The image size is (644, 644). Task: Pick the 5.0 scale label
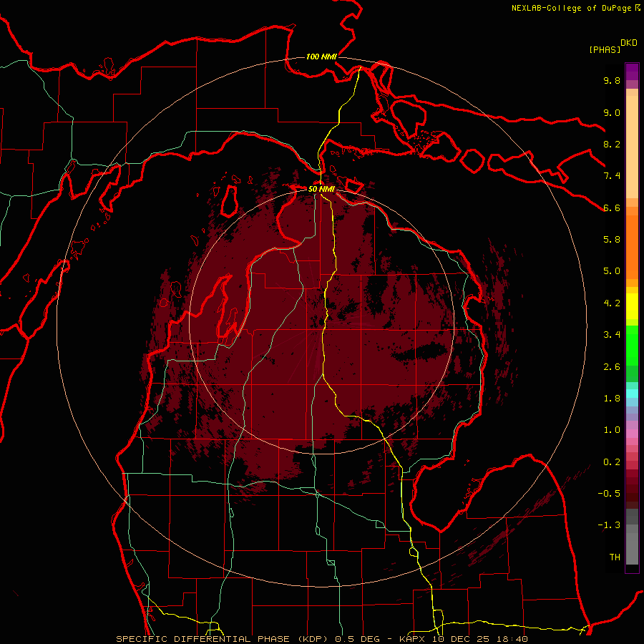(612, 271)
